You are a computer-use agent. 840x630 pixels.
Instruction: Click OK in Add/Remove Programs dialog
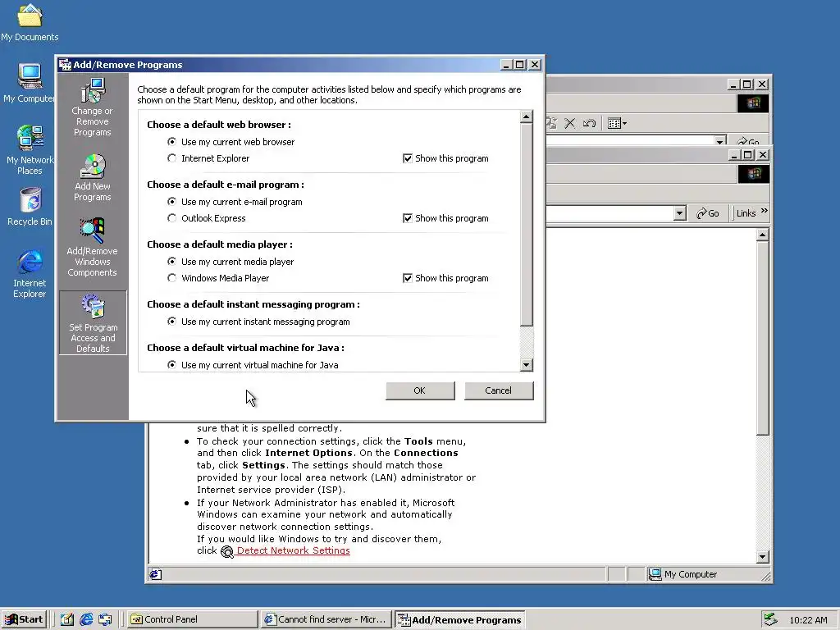tap(420, 390)
